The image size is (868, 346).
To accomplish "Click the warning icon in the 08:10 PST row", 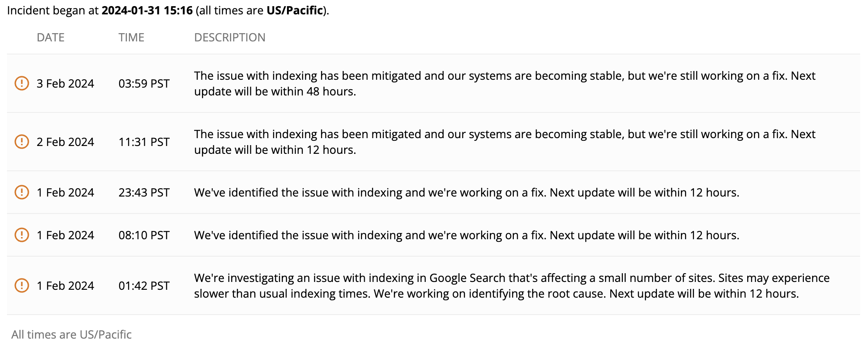I will tap(21, 235).
